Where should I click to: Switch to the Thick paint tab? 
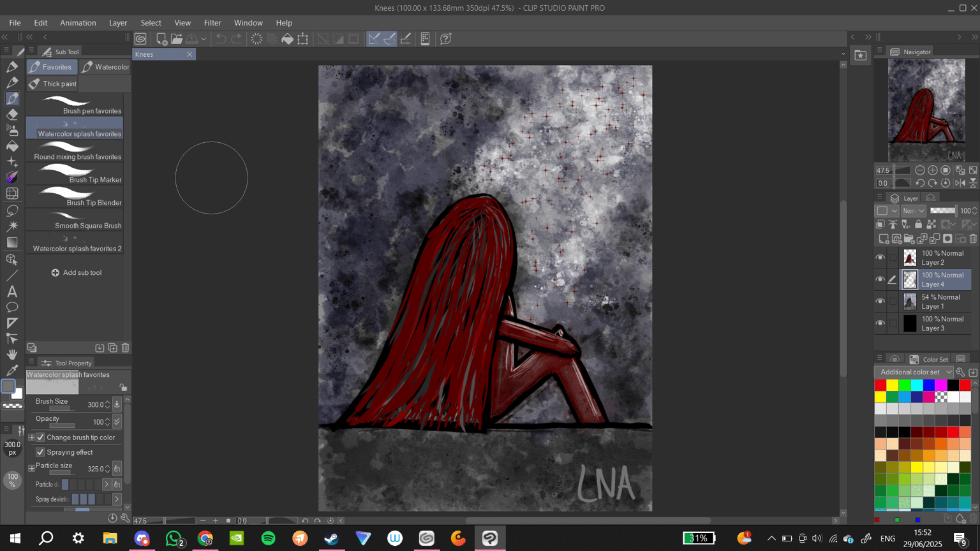tap(52, 84)
